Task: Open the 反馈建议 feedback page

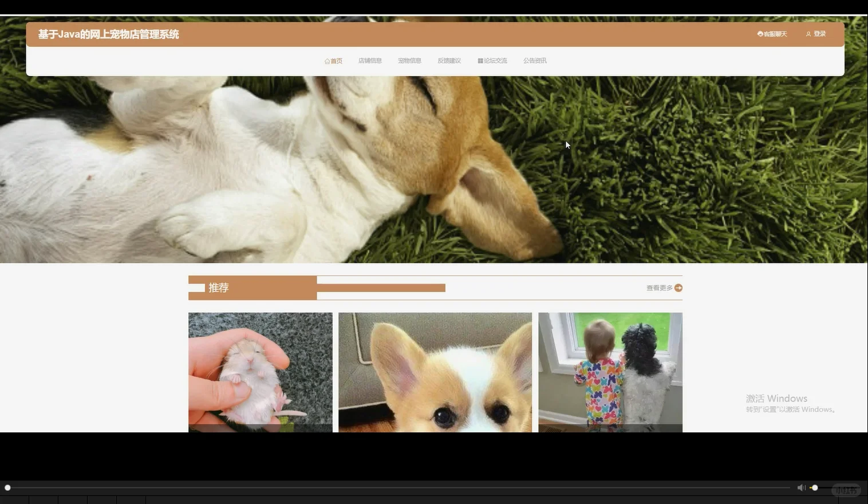Action: click(x=449, y=61)
